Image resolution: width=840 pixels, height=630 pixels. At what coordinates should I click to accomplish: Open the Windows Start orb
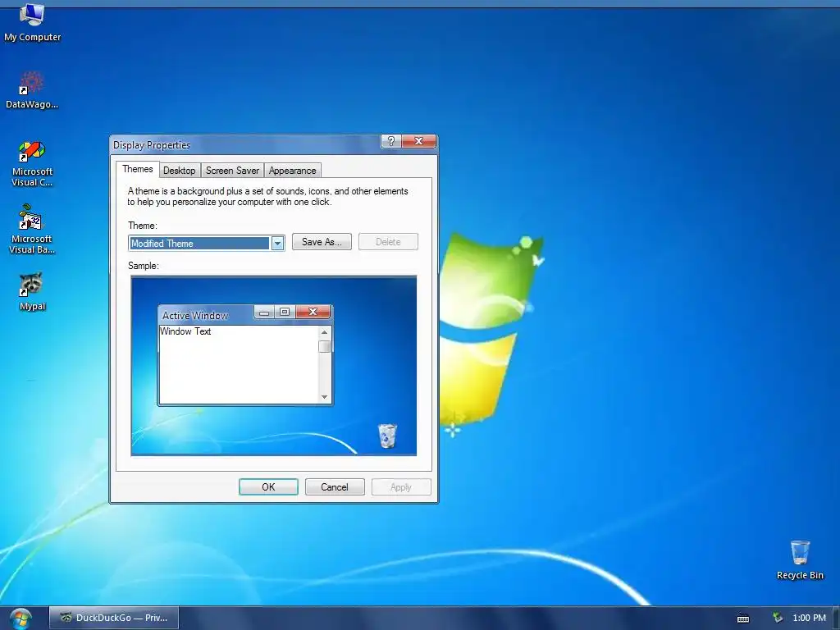(21, 619)
